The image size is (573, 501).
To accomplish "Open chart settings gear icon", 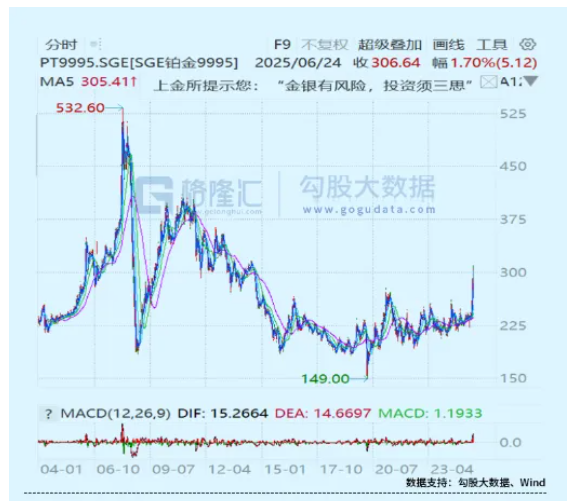I will click(528, 44).
